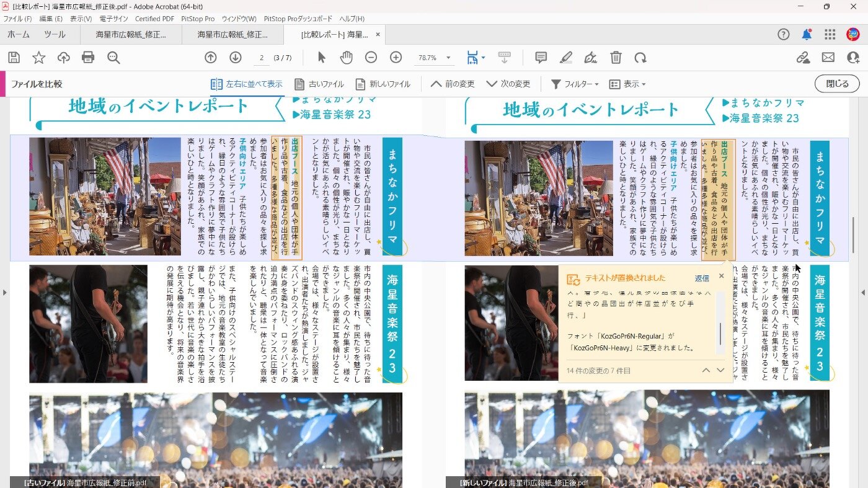Click the Add comment note icon
The height and width of the screenshot is (488, 868).
541,58
